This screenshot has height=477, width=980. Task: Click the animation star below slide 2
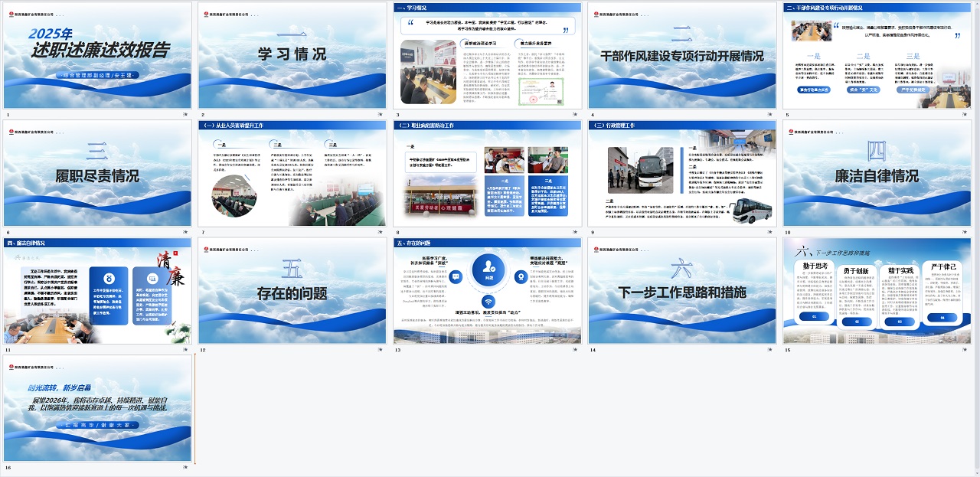[381, 114]
